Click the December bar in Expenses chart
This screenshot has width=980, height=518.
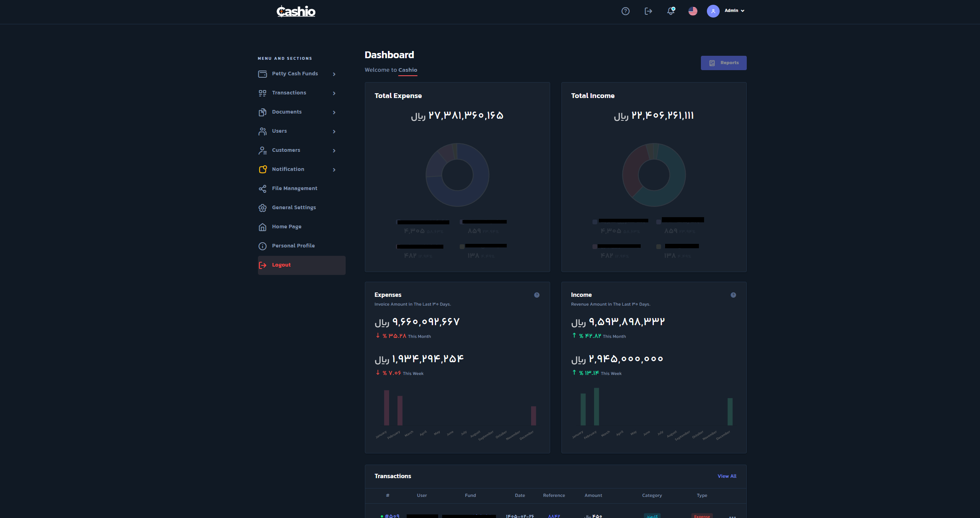[x=533, y=416]
